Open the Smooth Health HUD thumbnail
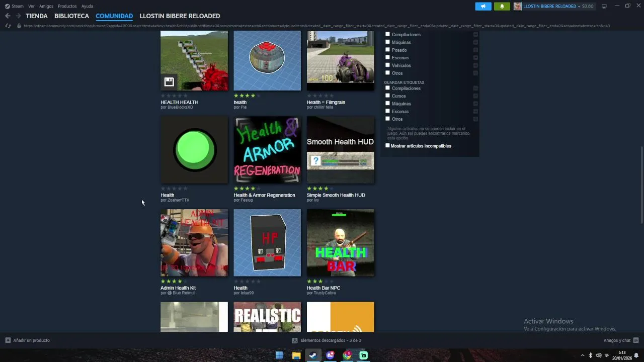 [x=341, y=150]
